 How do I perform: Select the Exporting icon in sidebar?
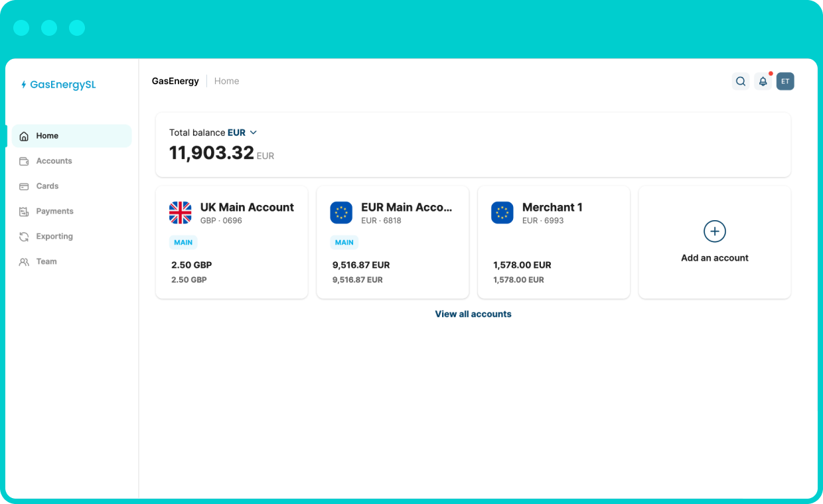coord(25,236)
